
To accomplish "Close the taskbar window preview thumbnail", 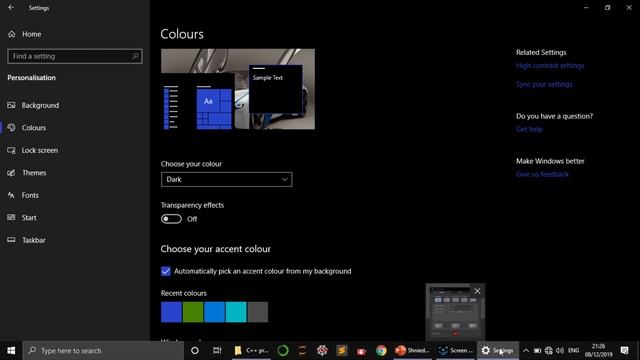I will (x=477, y=291).
